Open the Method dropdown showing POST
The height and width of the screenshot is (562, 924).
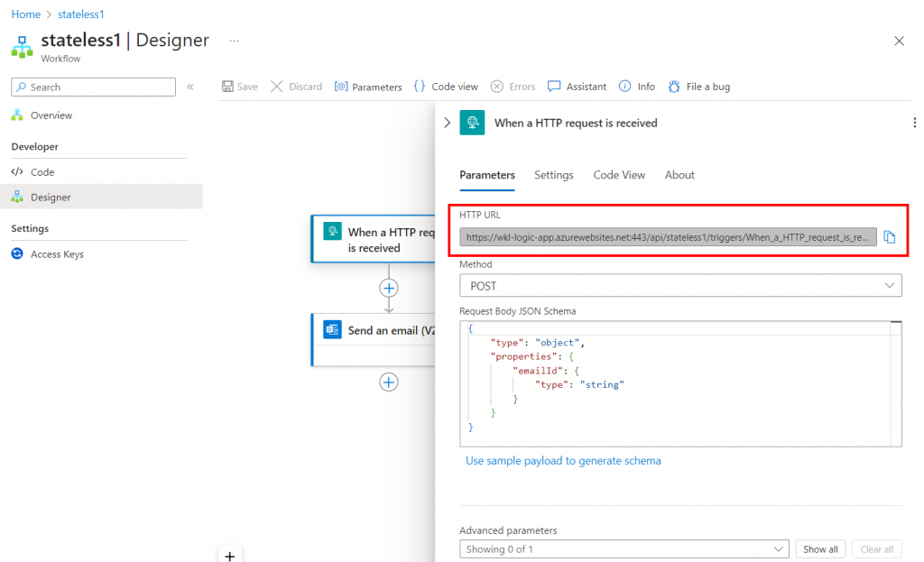pos(680,286)
